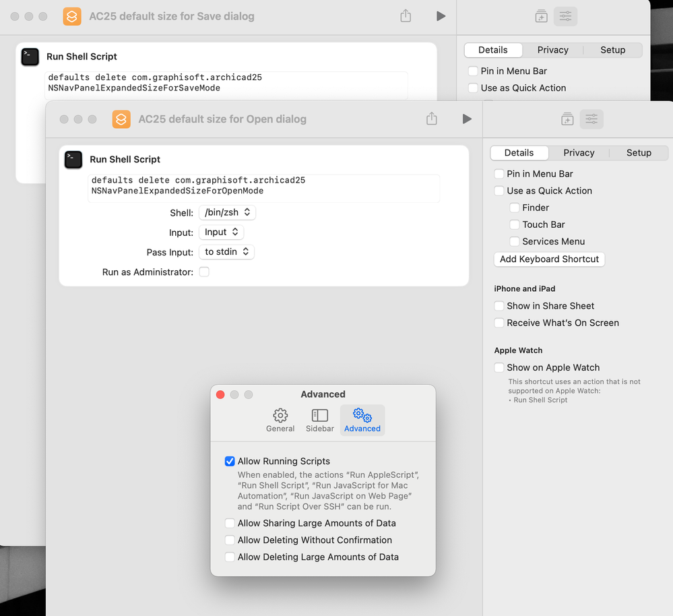Run the Open dialog shortcut with play button
The width and height of the screenshot is (673, 616).
click(x=467, y=119)
